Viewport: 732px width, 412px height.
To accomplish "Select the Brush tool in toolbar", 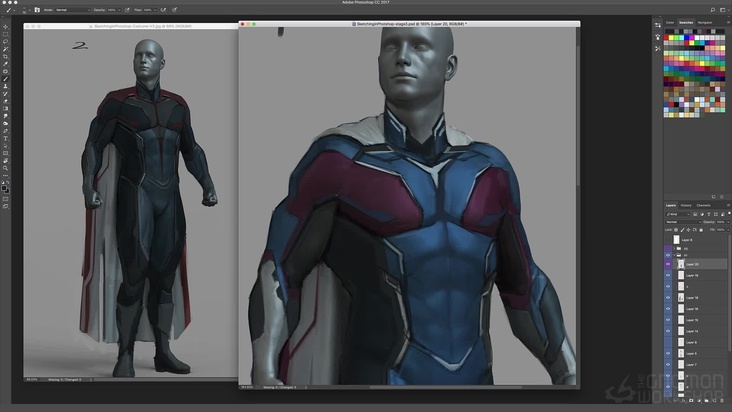I will tap(6, 79).
